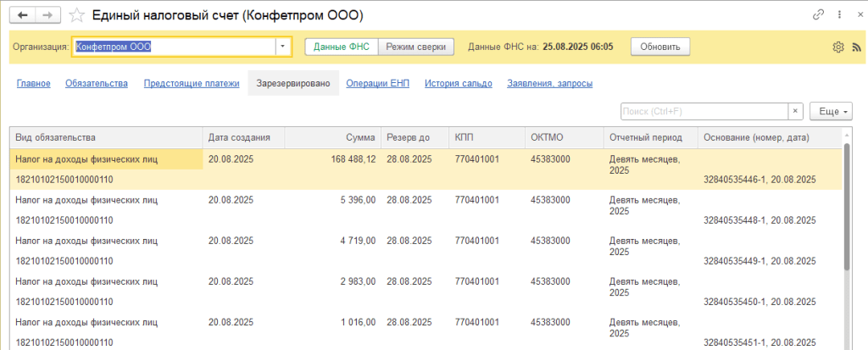Open Заявления, запросы link
868x350 pixels.
pos(549,83)
